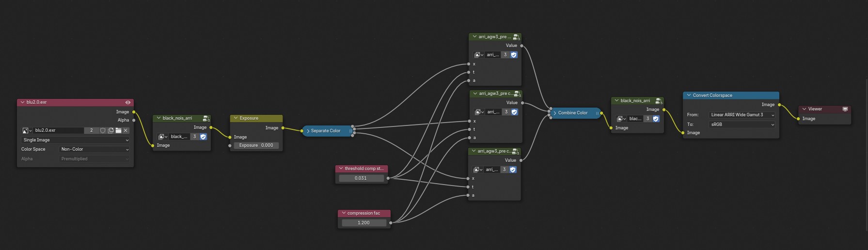Browse node trees in middle arri_agw3_pre c... node

coord(479,112)
